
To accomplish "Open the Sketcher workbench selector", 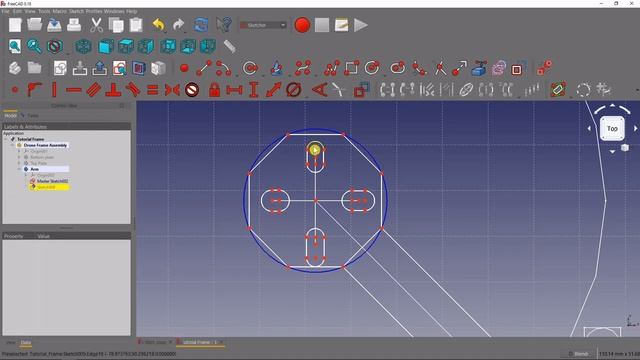I will pyautogui.click(x=263, y=25).
